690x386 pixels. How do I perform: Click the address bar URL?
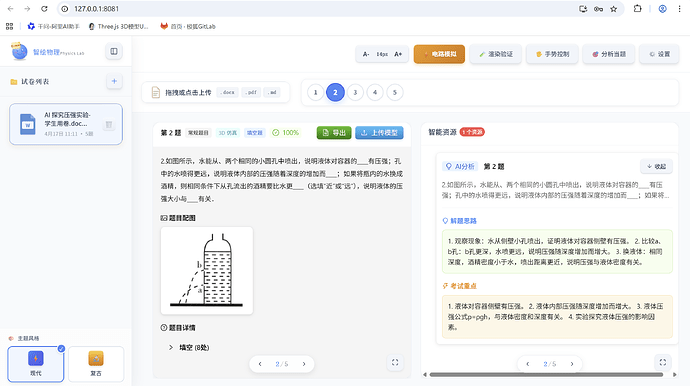(x=96, y=9)
